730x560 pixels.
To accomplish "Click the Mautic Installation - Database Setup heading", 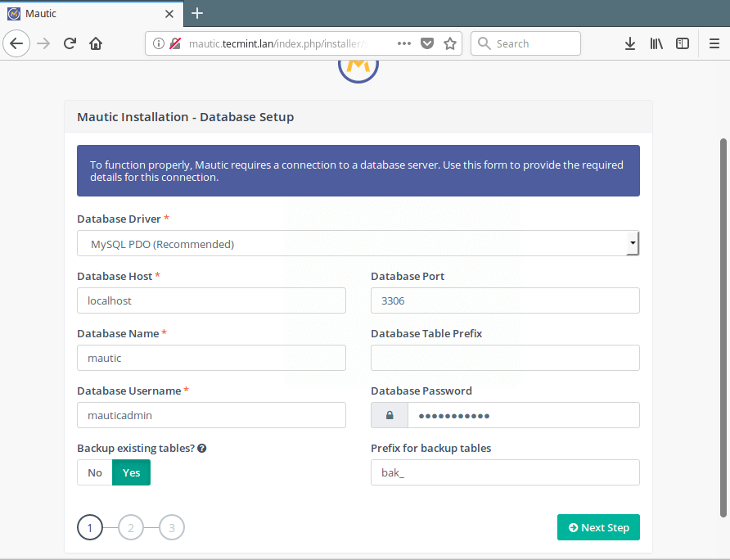I will tap(185, 117).
